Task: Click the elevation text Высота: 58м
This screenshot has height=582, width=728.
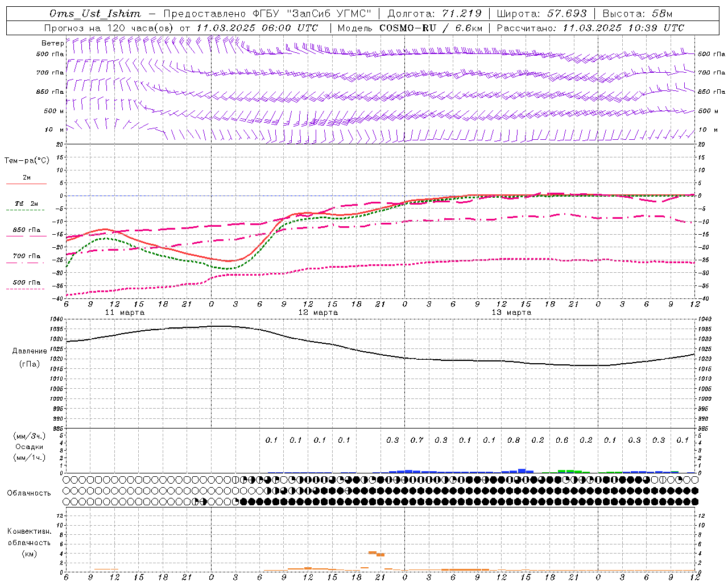Action: pyautogui.click(x=637, y=14)
